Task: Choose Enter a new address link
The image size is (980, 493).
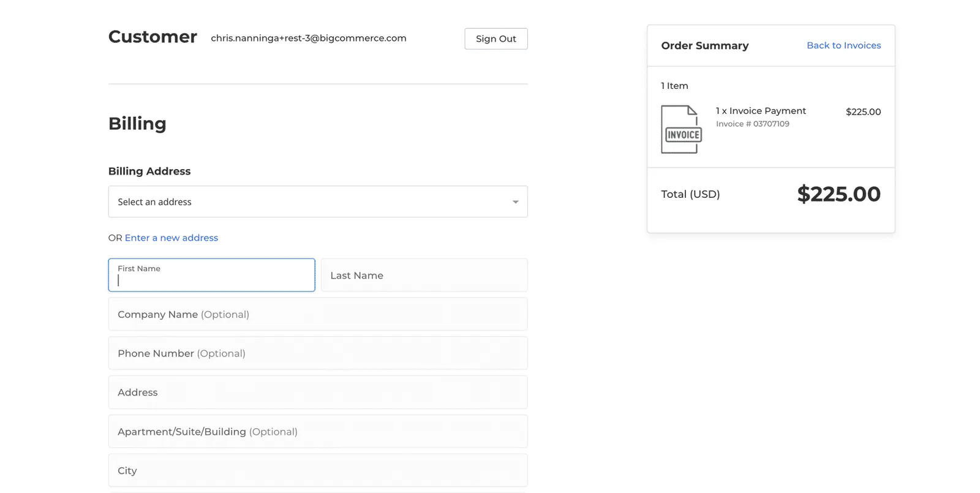Action: click(171, 238)
